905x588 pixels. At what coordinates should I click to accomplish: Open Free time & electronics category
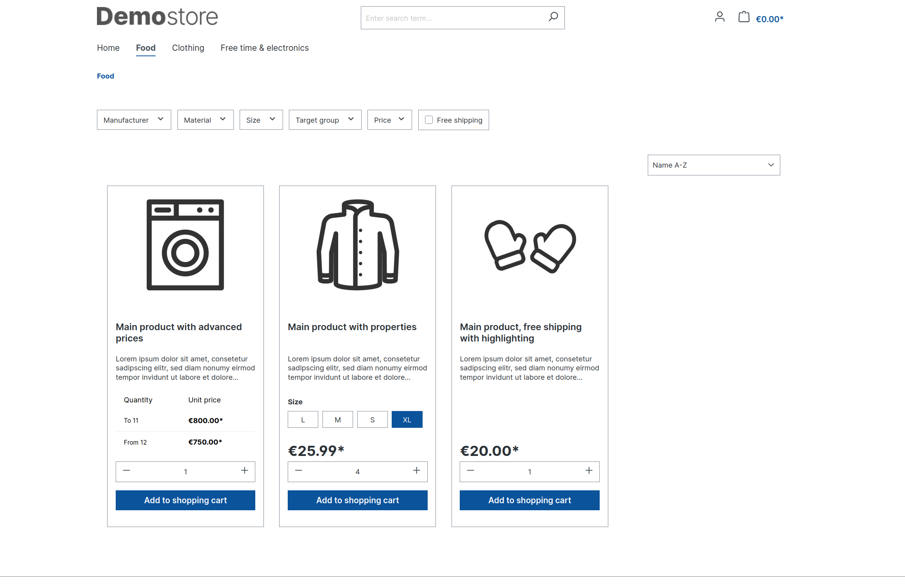265,48
